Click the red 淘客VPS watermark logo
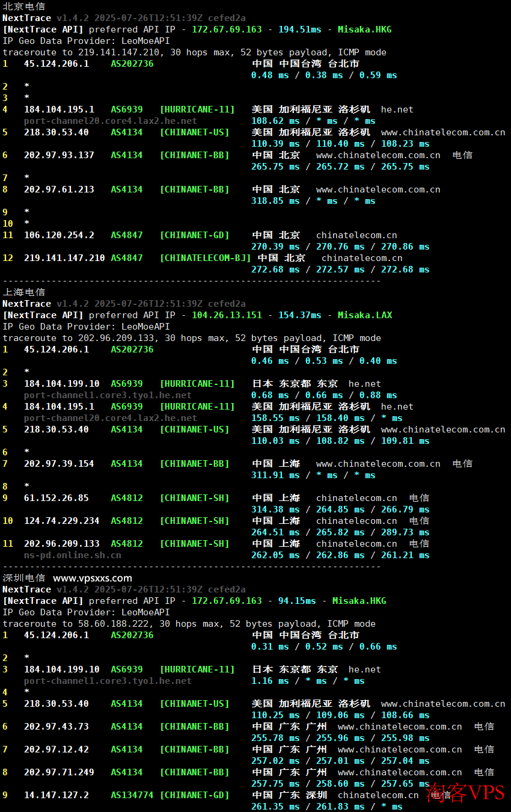Viewport: 511px width, 812px height. point(465,793)
